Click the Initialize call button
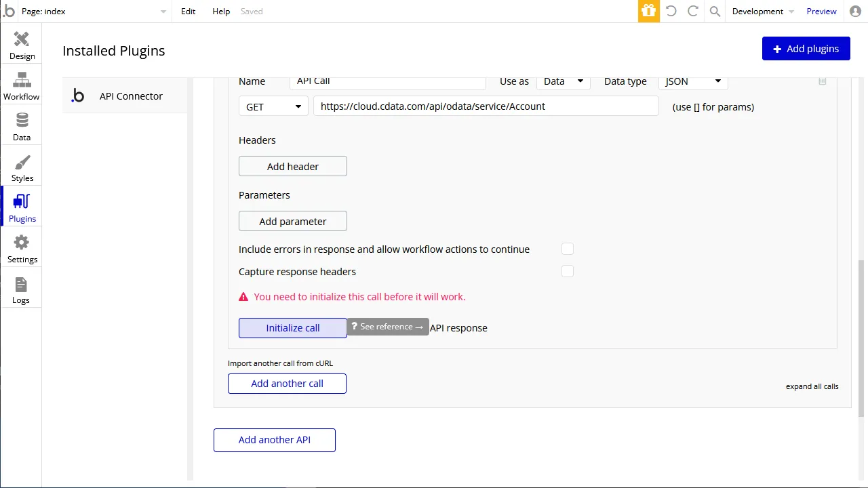868x488 pixels. click(x=292, y=327)
